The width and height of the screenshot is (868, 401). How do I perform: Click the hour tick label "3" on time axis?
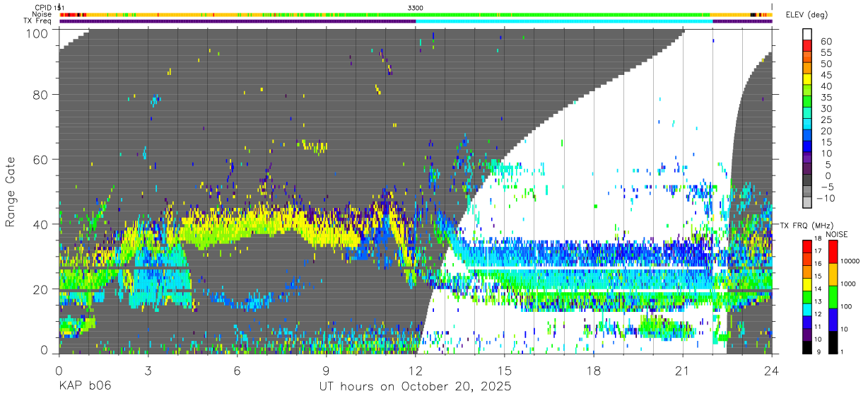[x=148, y=370]
